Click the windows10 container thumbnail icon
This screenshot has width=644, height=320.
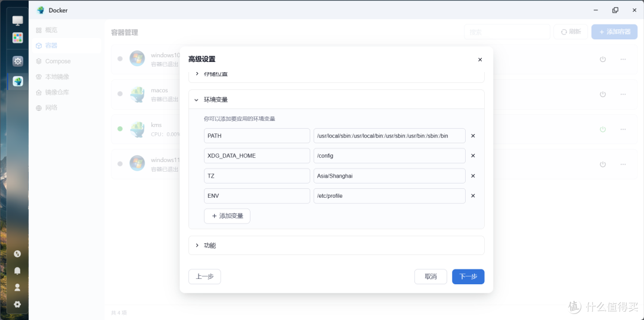coord(137,58)
